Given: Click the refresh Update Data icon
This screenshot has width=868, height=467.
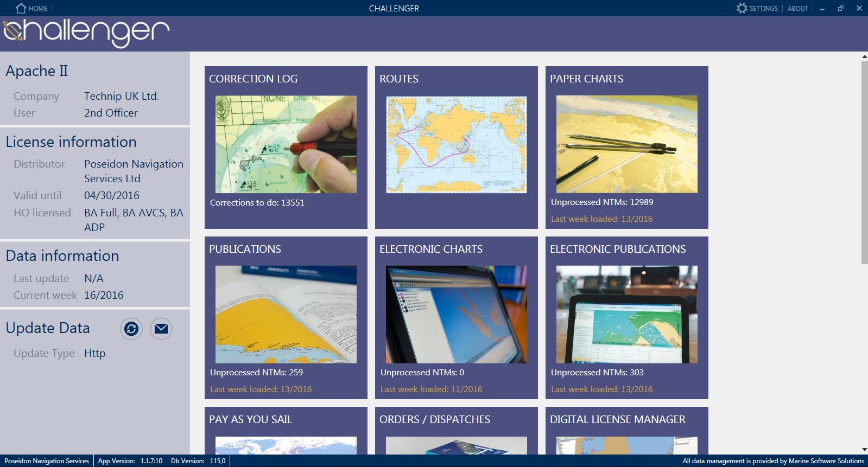Looking at the screenshot, I should [x=131, y=329].
